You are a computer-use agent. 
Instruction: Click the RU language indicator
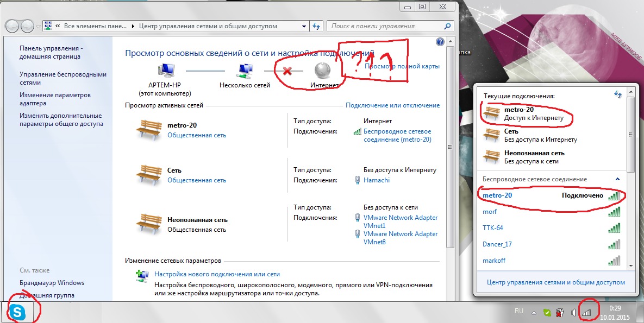[x=518, y=311]
